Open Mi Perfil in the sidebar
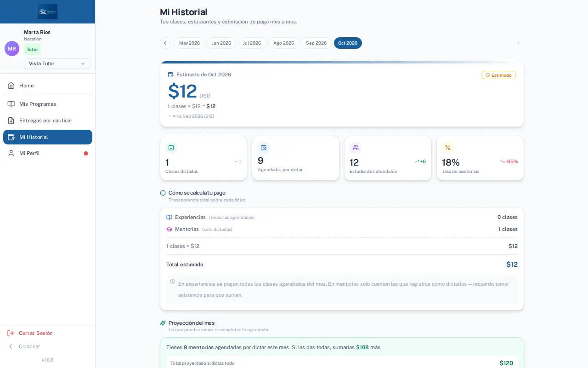 48,153
